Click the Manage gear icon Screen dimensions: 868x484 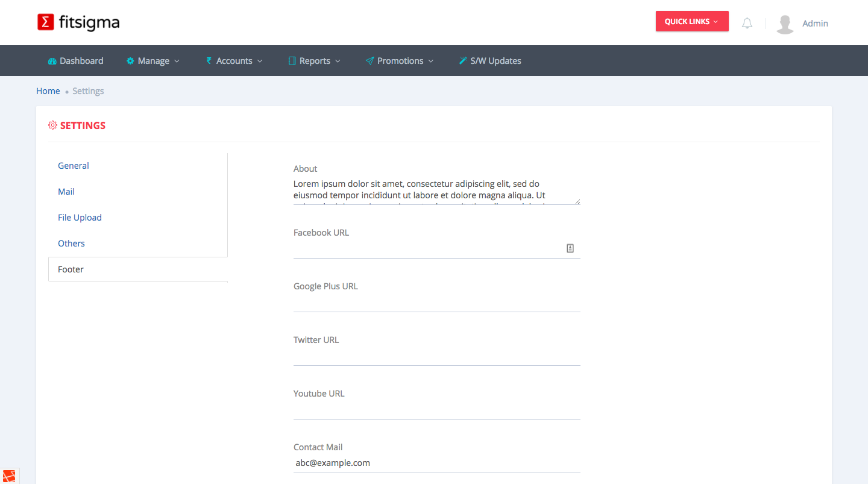click(x=130, y=61)
